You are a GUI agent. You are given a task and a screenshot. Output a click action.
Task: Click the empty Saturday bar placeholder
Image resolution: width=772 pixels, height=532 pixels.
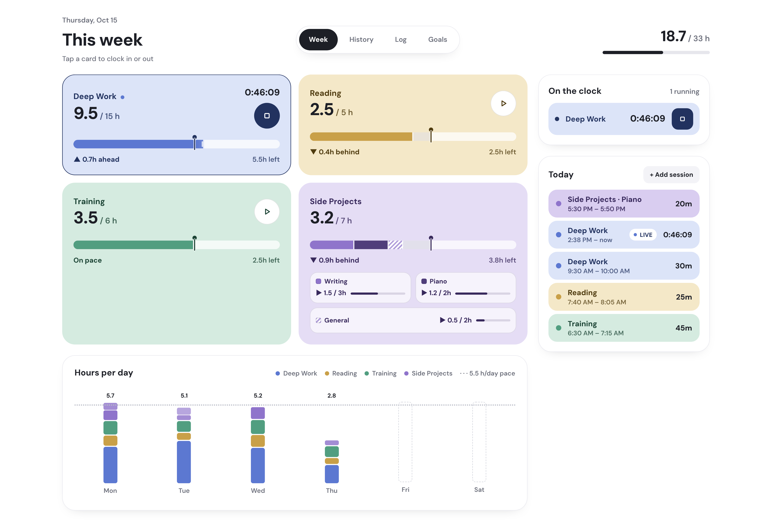pos(479,442)
